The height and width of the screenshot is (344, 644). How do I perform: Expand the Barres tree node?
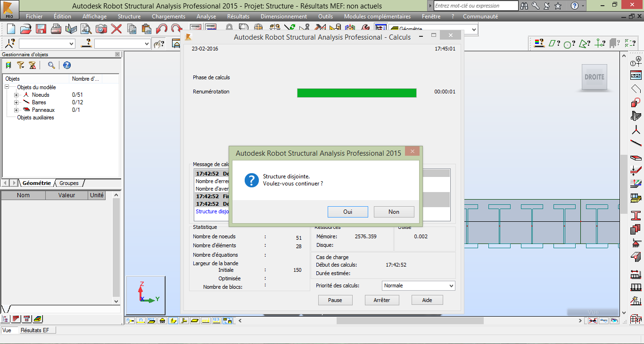pos(16,102)
